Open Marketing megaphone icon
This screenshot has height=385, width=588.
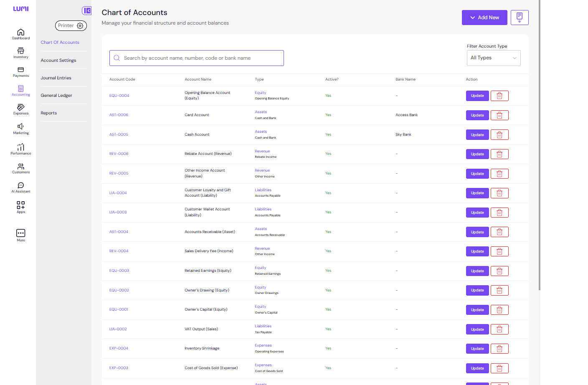click(x=20, y=126)
